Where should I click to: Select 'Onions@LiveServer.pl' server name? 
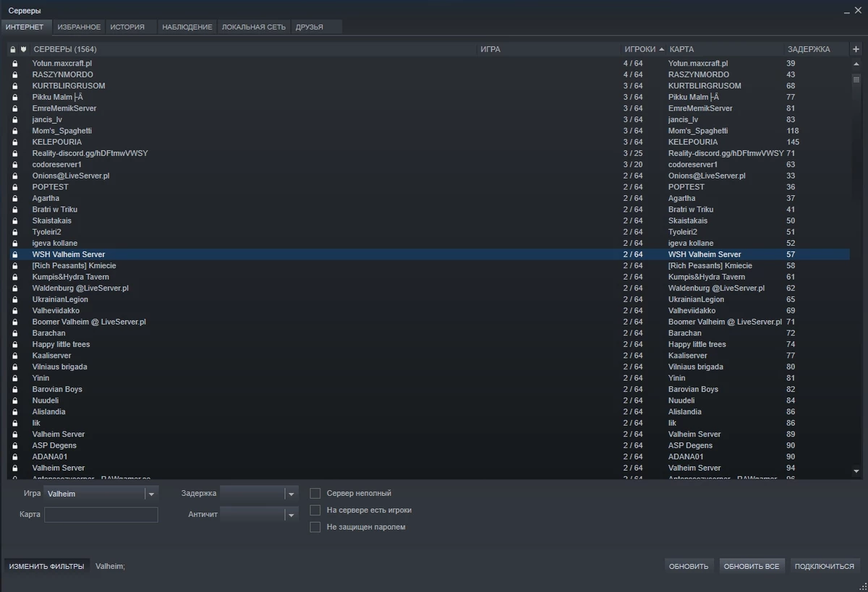(71, 176)
